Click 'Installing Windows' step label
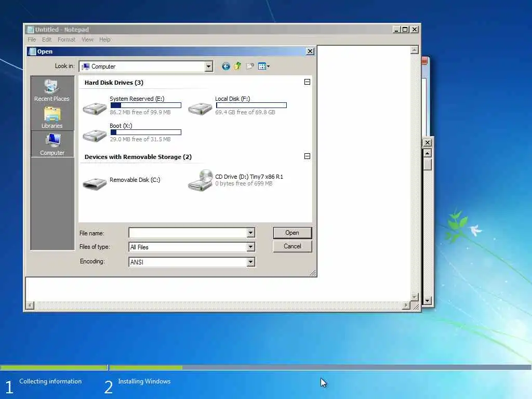 pyautogui.click(x=144, y=381)
